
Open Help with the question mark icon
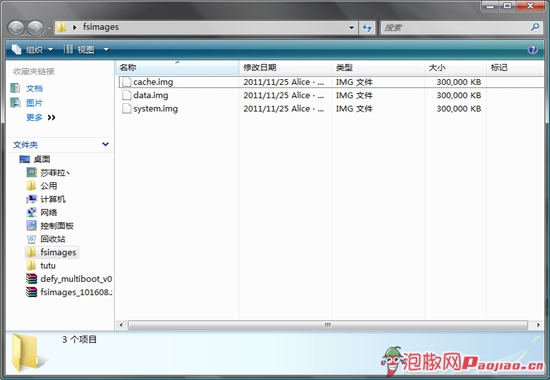[532, 49]
